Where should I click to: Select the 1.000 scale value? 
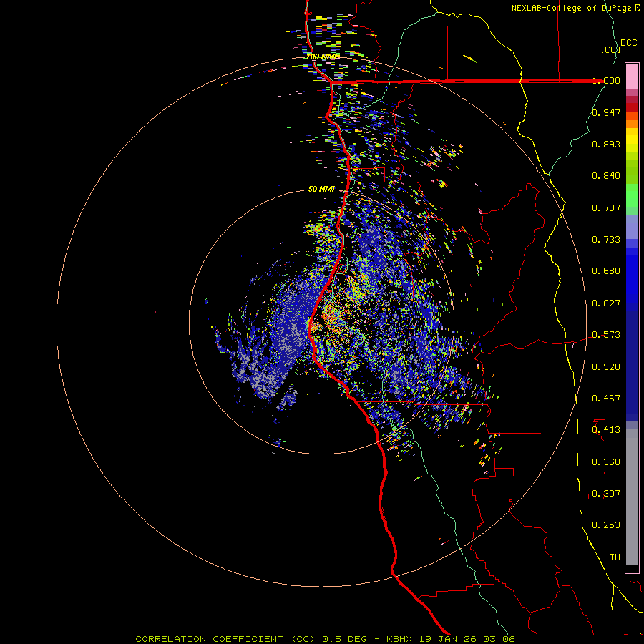(x=606, y=80)
